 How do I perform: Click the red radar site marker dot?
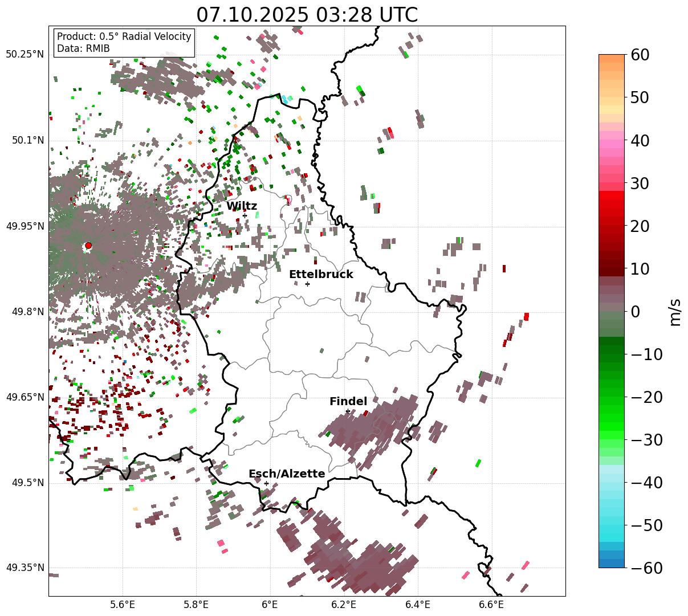(x=88, y=246)
